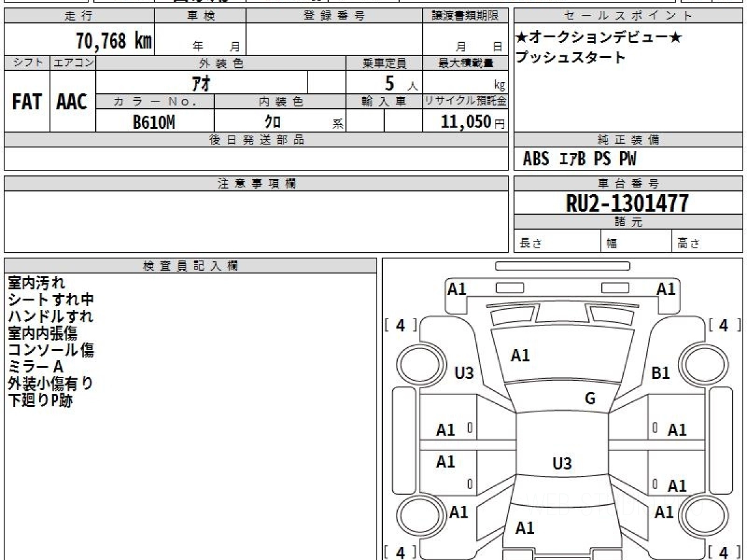The height and width of the screenshot is (560, 747).
Task: Select the アオ exterior color value
Action: pyautogui.click(x=202, y=82)
